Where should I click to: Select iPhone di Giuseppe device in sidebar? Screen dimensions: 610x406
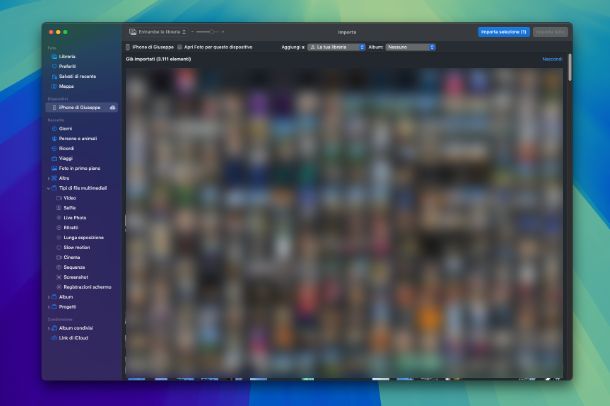click(x=82, y=107)
